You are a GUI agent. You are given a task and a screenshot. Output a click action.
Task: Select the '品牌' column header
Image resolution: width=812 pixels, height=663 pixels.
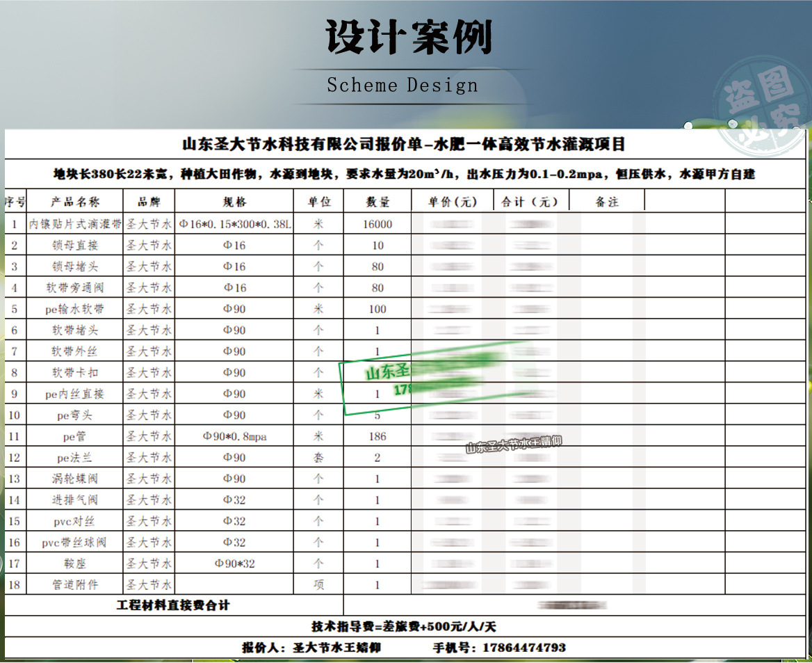tap(149, 202)
